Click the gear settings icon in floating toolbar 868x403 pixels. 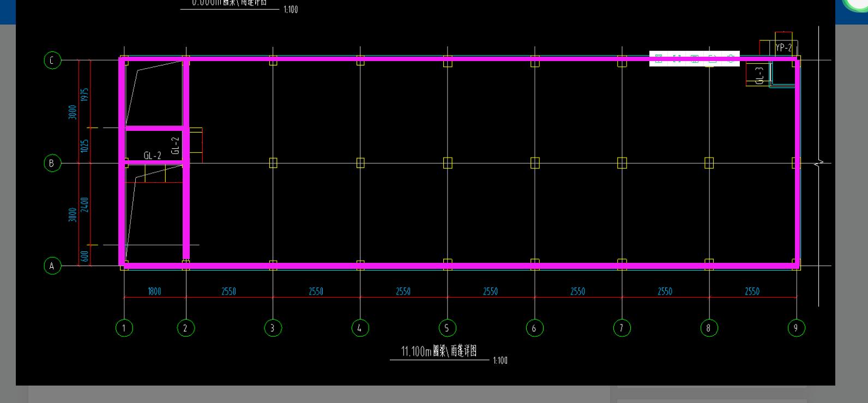click(x=730, y=59)
